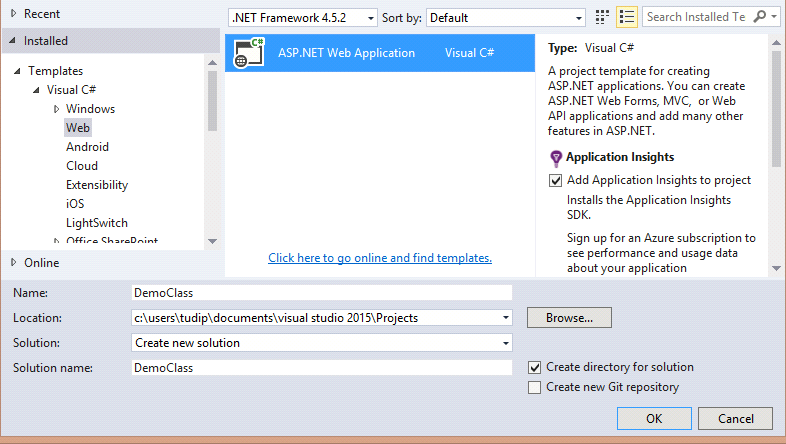The width and height of the screenshot is (786, 444).
Task: Click the go online and find templates link
Action: click(x=380, y=258)
